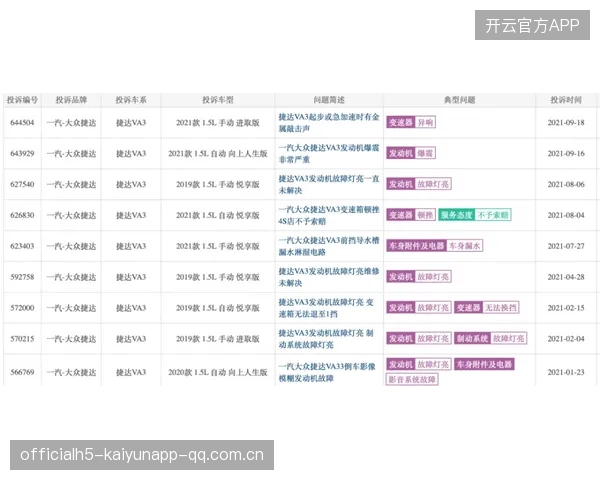Click the 投诉品牌 column header
This screenshot has width=600, height=480.
pyautogui.click(x=71, y=100)
